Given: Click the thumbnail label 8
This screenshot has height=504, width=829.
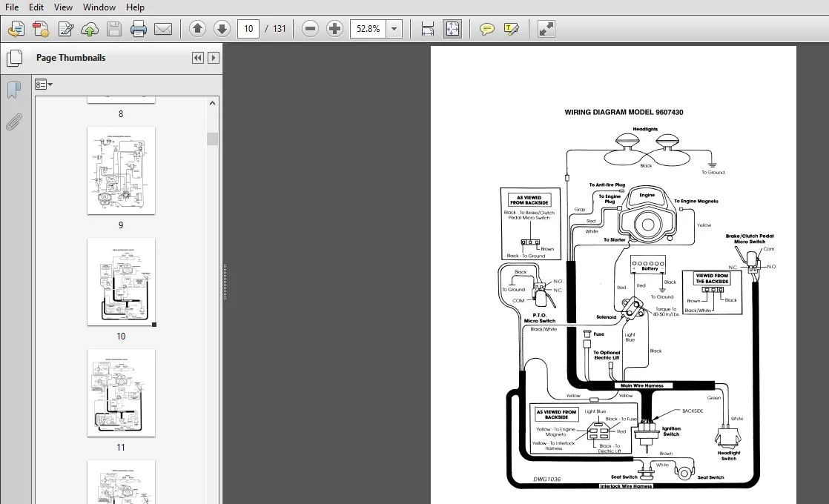Looking at the screenshot, I should 121,114.
